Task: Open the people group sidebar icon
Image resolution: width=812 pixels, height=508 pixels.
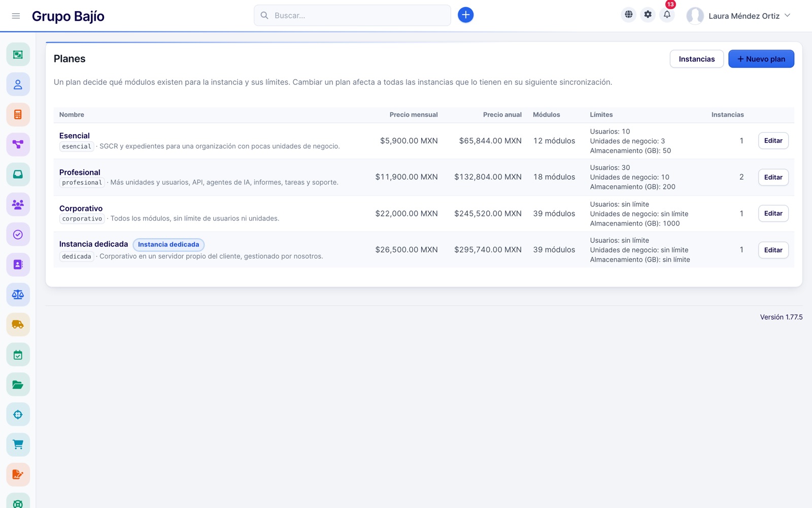Action: coord(18,204)
